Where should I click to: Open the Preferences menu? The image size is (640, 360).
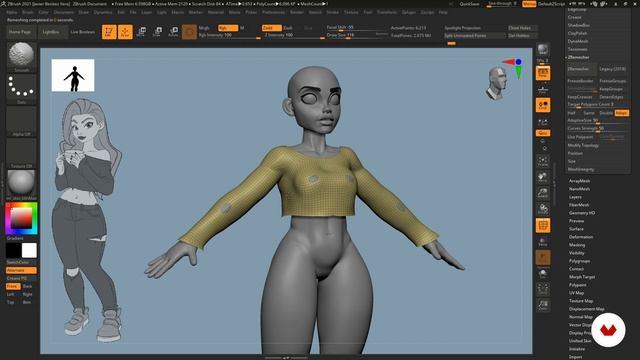pos(273,12)
